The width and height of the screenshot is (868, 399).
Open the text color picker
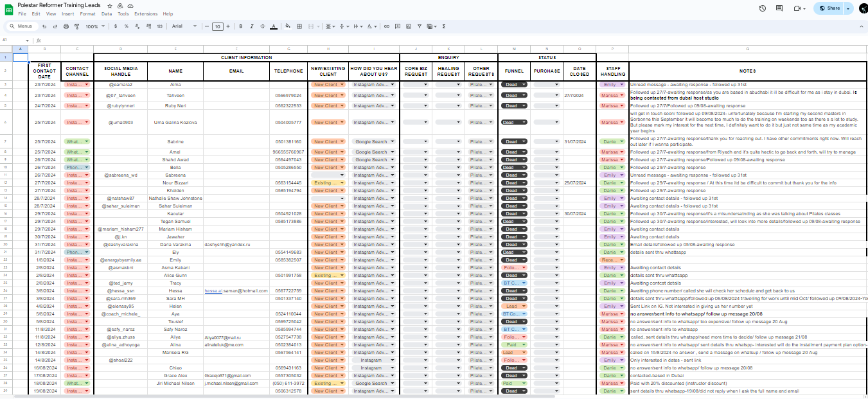[x=274, y=26]
